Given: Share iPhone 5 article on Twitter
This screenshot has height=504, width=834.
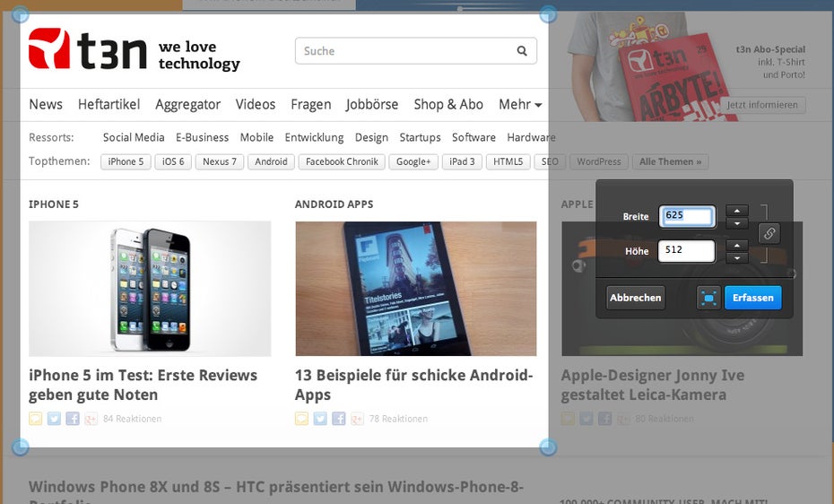Looking at the screenshot, I should [54, 419].
